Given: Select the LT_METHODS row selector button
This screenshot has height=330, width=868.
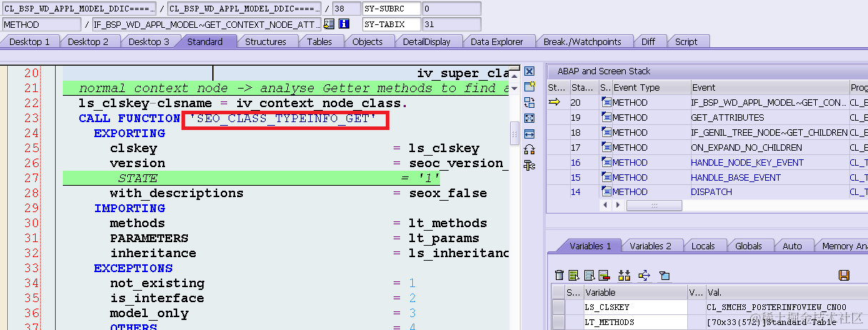Looking at the screenshot, I should tap(558, 322).
